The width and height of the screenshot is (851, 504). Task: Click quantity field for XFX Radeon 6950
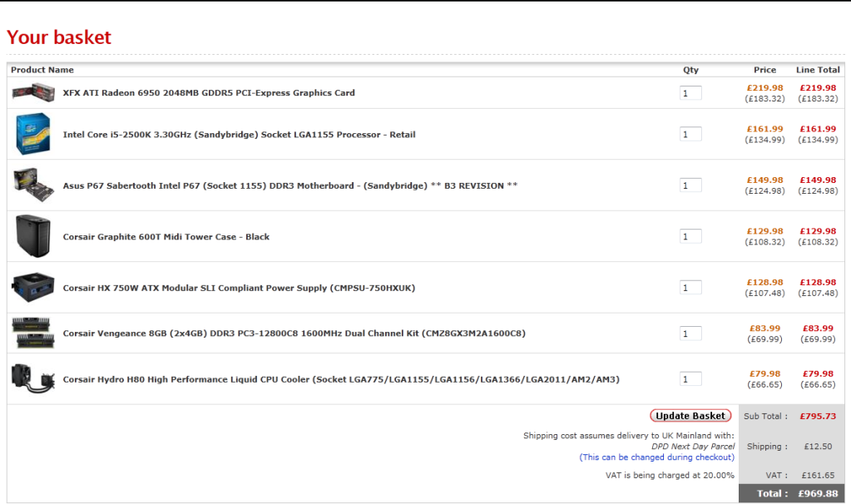690,93
